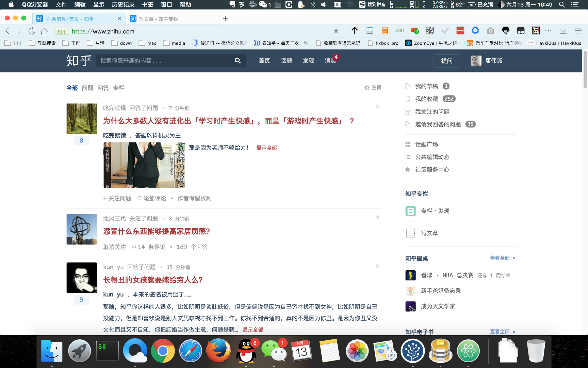This screenshot has width=588, height=368.
Task: Launch Firefox from the Dock
Action: [x=218, y=351]
